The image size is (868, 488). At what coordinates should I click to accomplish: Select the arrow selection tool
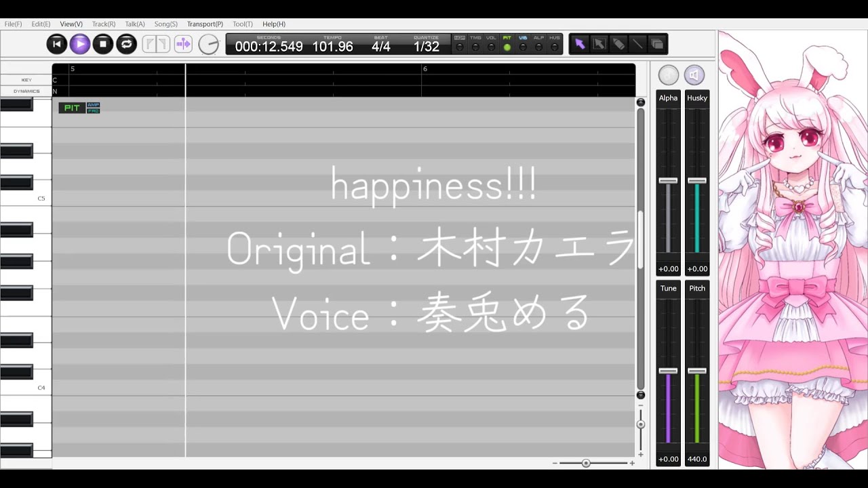(x=580, y=44)
